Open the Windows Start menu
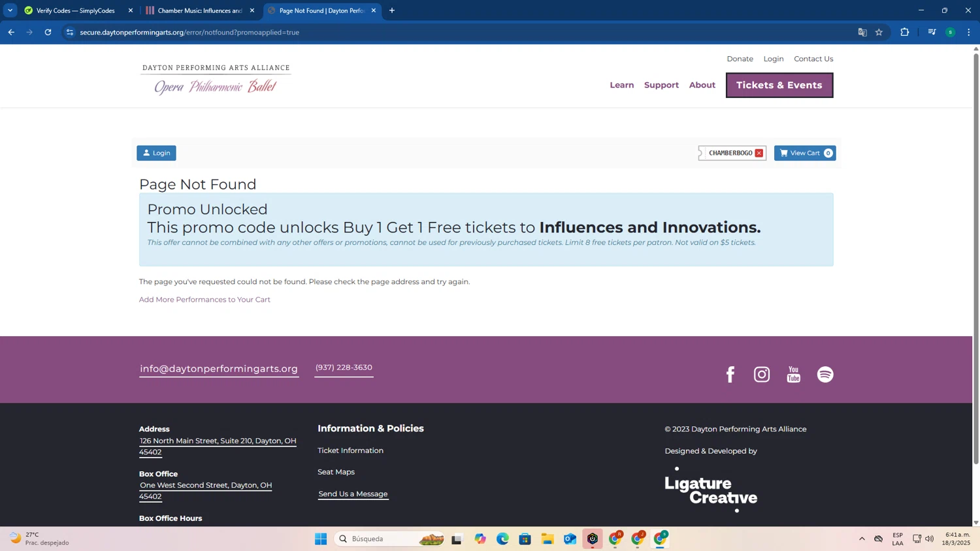The image size is (980, 551). tap(321, 539)
